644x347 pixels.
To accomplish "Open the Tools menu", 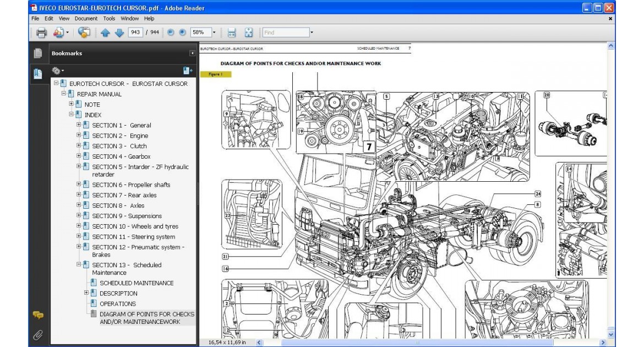I will coord(109,19).
